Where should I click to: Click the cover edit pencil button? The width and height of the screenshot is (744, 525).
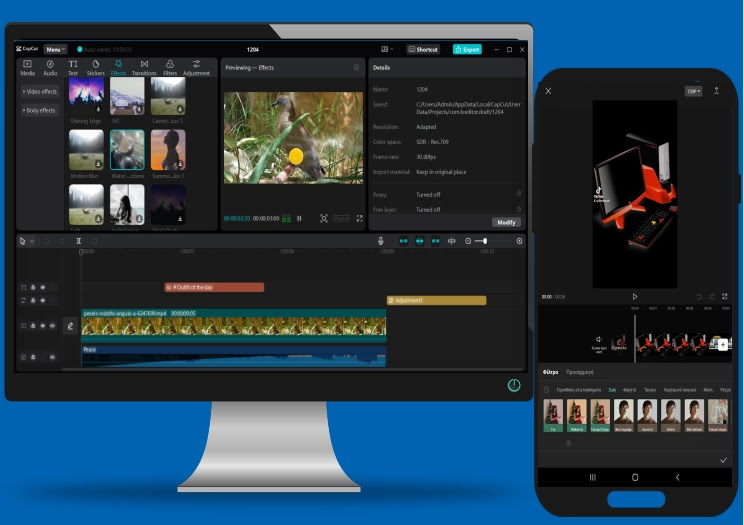[x=70, y=326]
